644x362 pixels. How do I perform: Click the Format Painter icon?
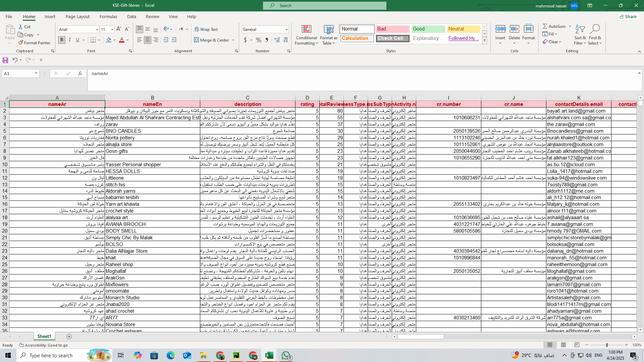(21, 43)
